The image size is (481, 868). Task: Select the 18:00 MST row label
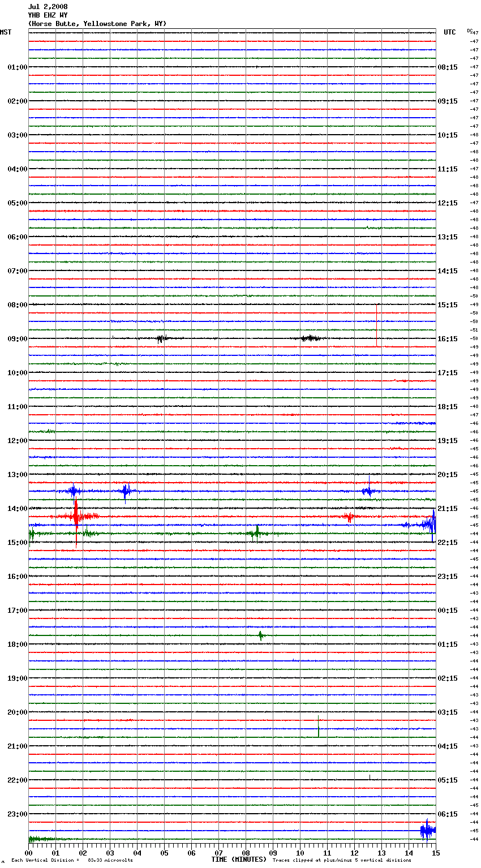click(x=18, y=644)
